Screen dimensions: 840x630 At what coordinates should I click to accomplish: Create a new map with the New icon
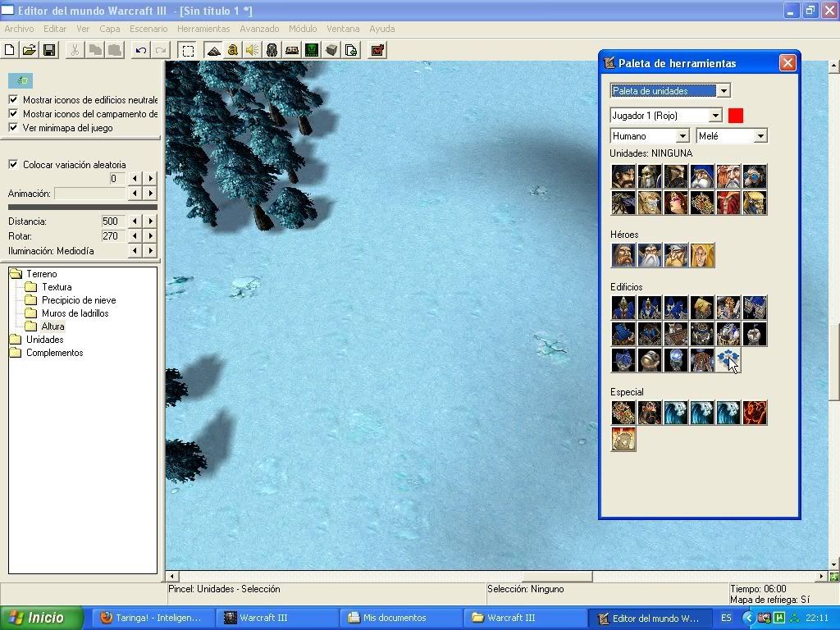pyautogui.click(x=9, y=50)
